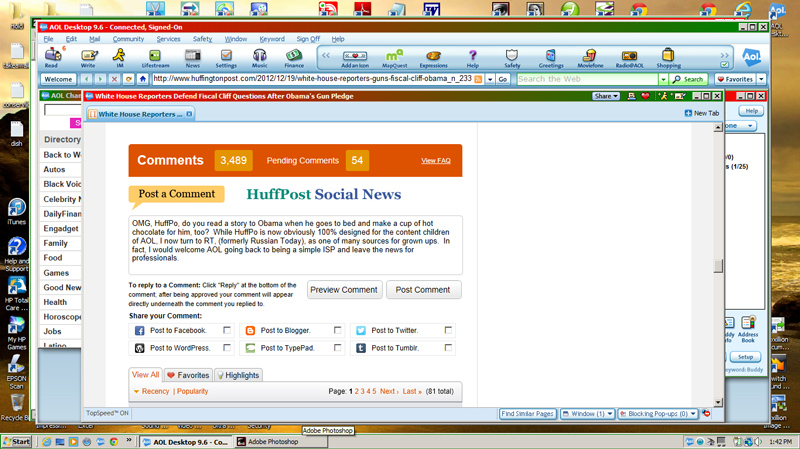Viewport: 800px width, 449px height.
Task: Switch to the Favorites comments tab
Action: click(188, 375)
